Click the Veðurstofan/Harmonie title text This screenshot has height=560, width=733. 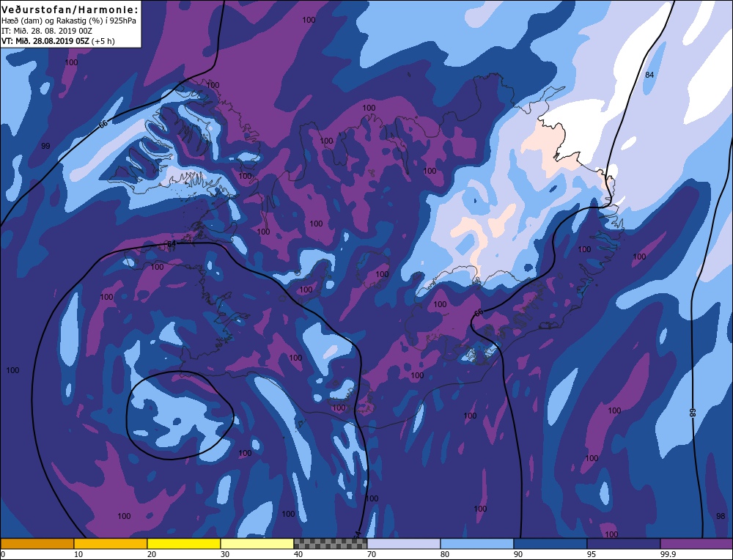coord(70,10)
